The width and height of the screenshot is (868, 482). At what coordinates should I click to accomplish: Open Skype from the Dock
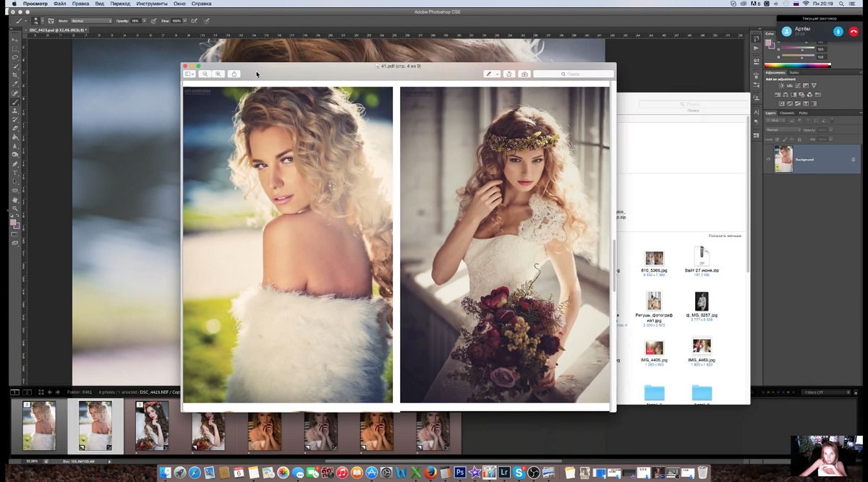click(519, 473)
